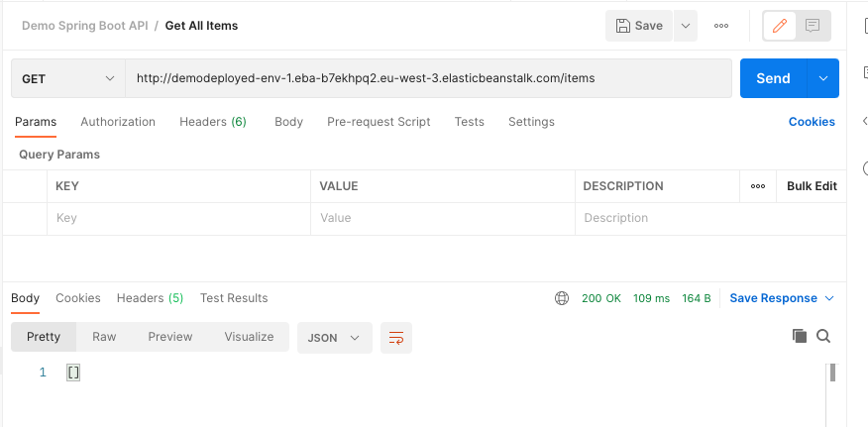Viewport: 868px width, 427px height.
Task: Open the Cookies link
Action: (x=812, y=122)
